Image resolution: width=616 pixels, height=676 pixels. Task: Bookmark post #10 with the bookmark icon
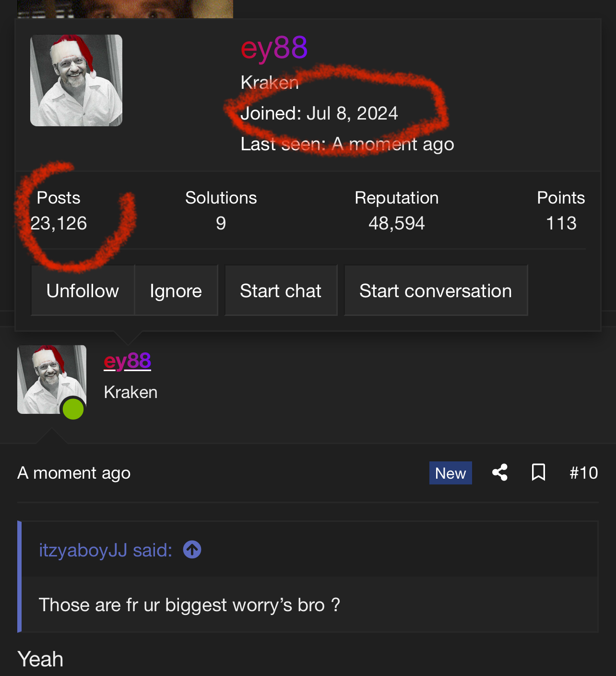pos(538,472)
